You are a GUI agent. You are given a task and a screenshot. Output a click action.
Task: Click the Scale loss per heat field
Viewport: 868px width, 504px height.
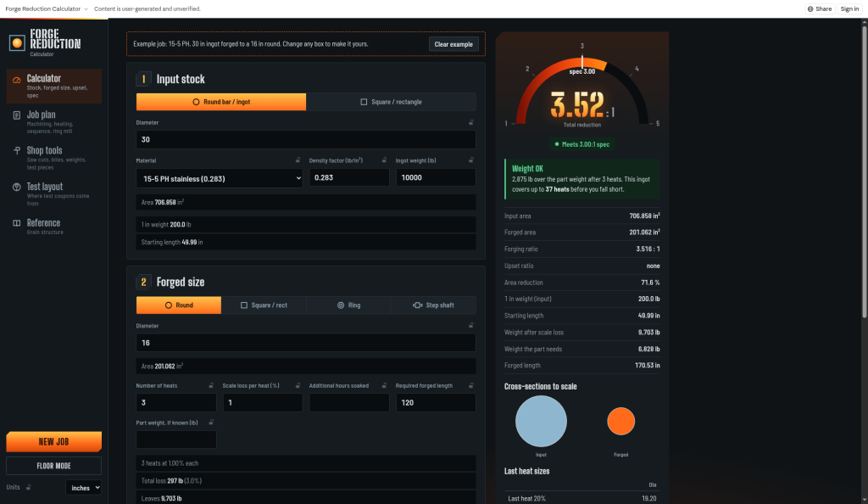tap(263, 403)
